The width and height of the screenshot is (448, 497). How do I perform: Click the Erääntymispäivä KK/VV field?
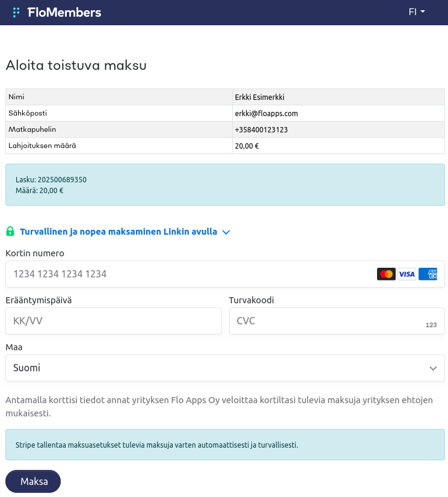(x=113, y=321)
